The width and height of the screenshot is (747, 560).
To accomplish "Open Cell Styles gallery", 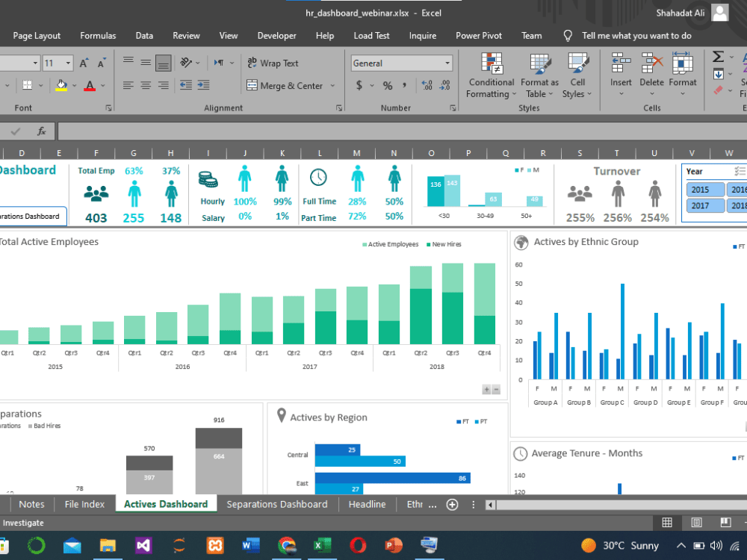I will coord(577,74).
